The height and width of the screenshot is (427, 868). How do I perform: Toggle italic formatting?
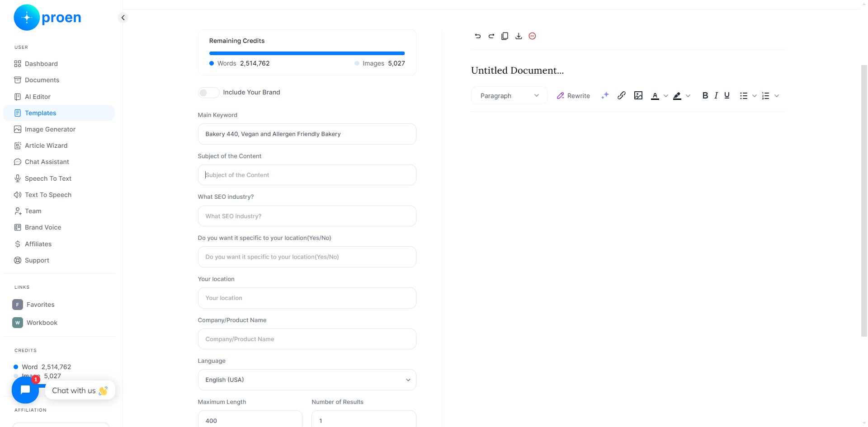pyautogui.click(x=716, y=95)
